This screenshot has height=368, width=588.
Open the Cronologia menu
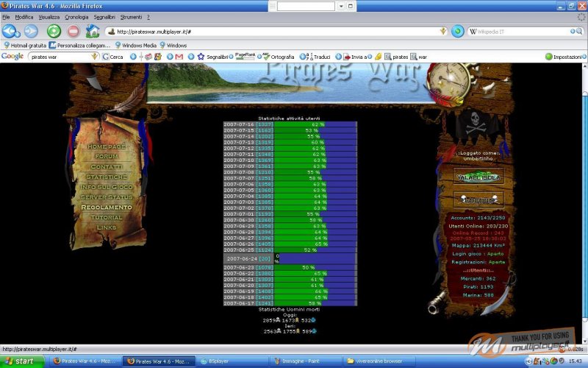tap(76, 17)
